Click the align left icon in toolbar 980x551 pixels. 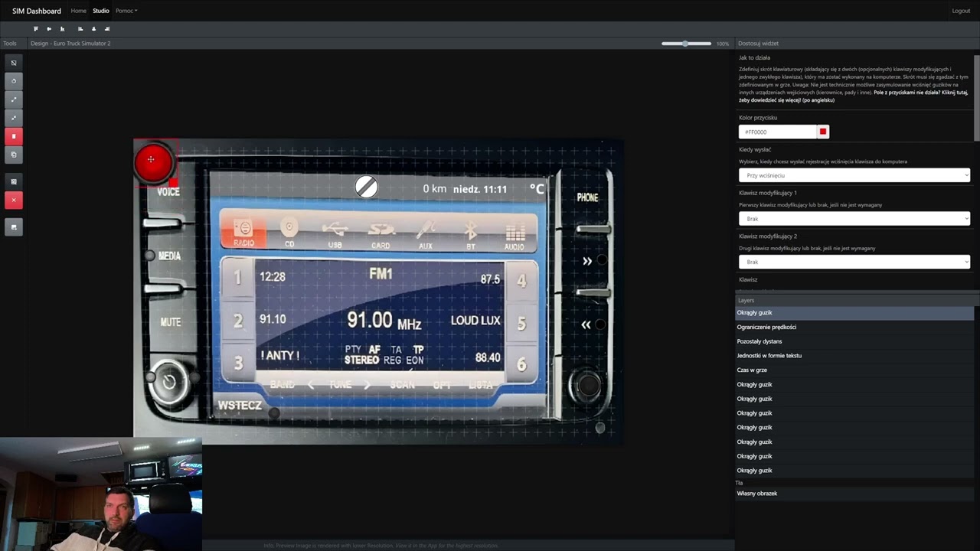pos(80,29)
